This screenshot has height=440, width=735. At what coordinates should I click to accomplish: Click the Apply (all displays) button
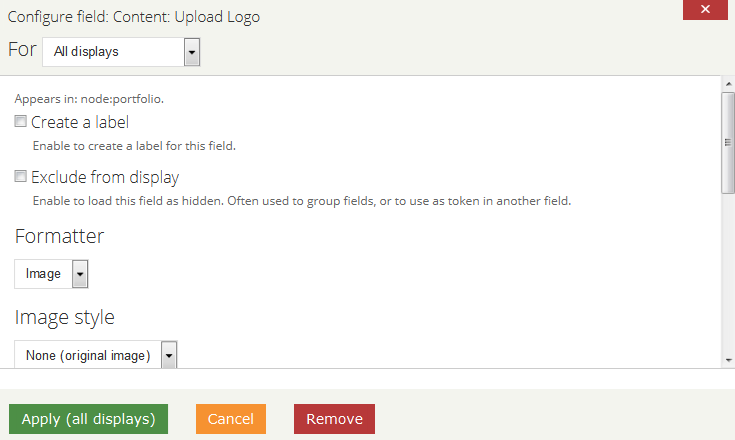pos(88,419)
